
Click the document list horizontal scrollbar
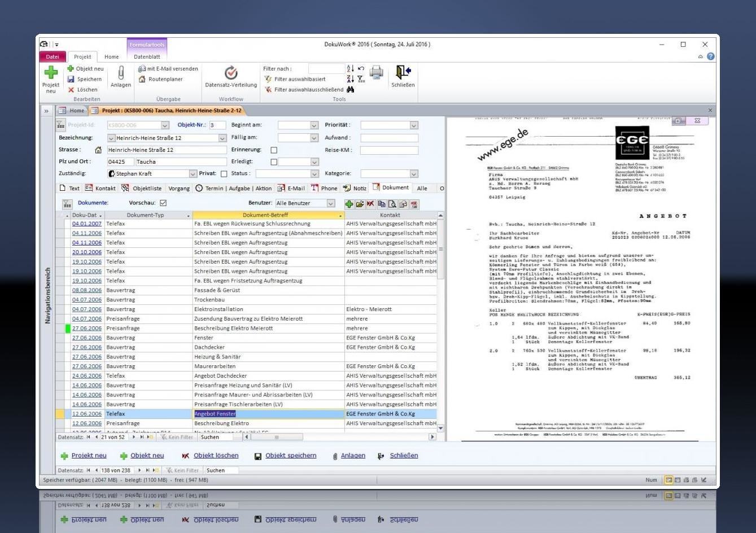click(340, 437)
